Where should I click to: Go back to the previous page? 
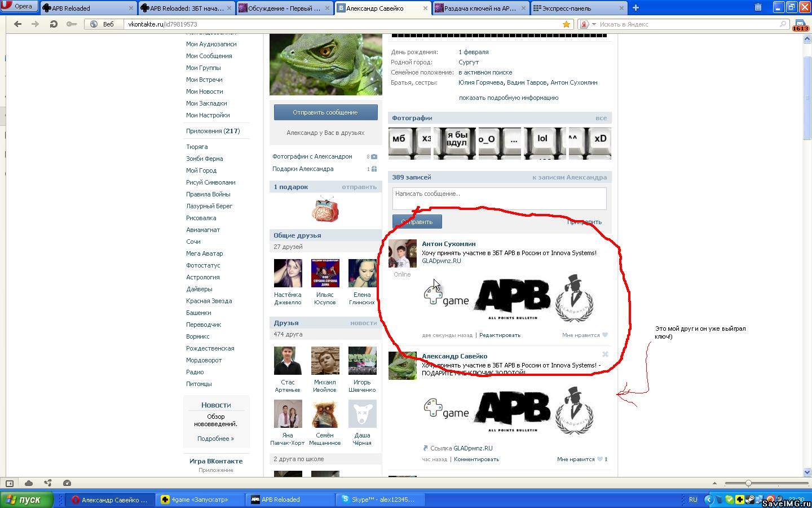point(18,24)
